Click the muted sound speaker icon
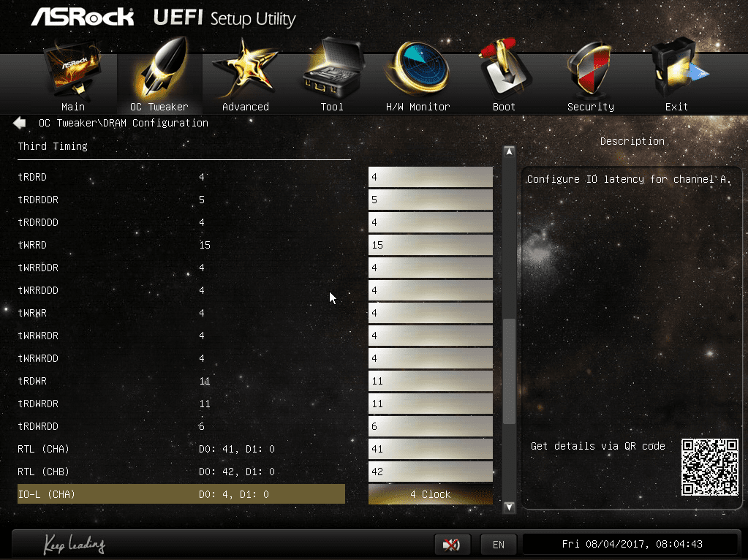748x560 pixels. (x=452, y=544)
